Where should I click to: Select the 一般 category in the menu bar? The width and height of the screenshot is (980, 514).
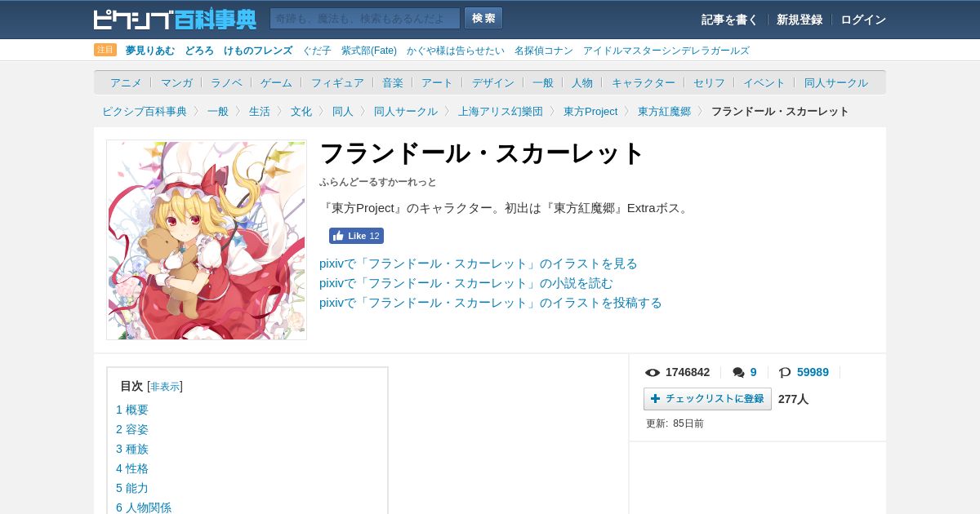point(543,82)
